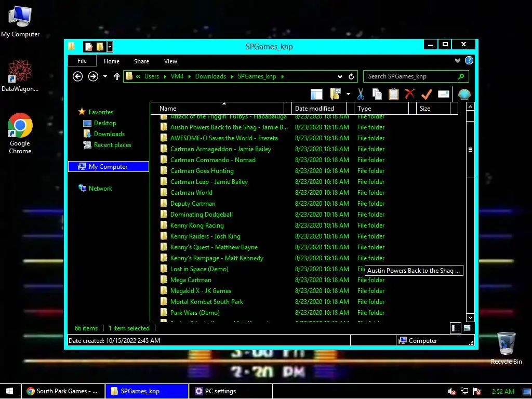Switch to Details view icon
Screen dimensions: 532x399
click(x=456, y=328)
